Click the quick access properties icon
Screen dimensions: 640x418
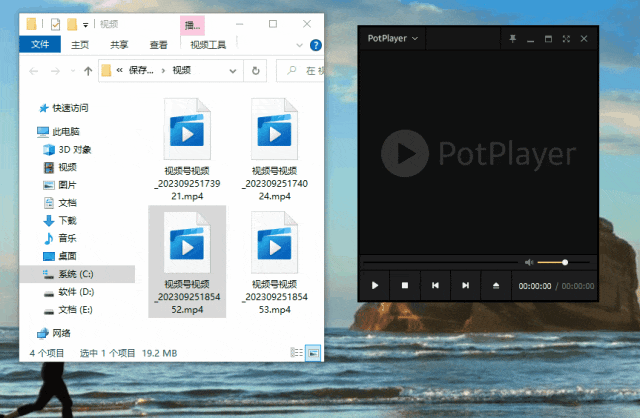coord(55,24)
